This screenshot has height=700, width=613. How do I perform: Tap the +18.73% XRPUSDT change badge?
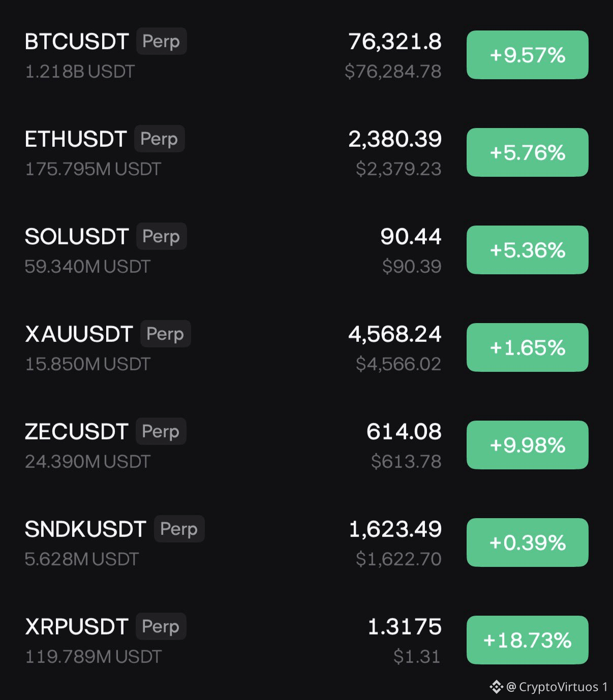528,640
